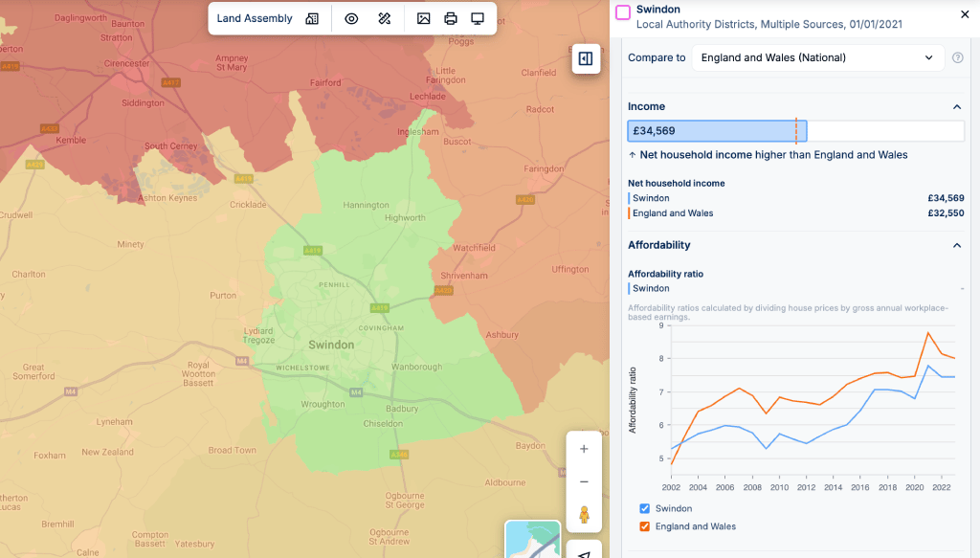
Task: Activate Street View with the pegman icon
Action: point(584,513)
